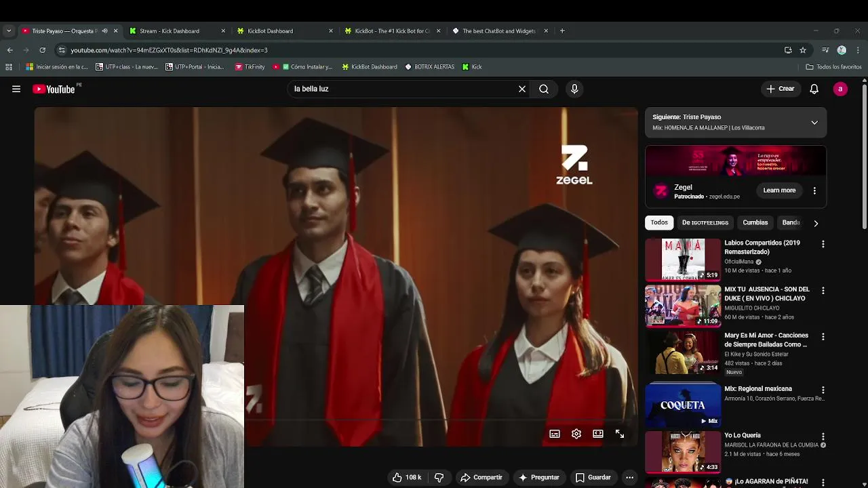This screenshot has height=488, width=868.
Task: Select the Cumbias filter chip
Action: (755, 222)
